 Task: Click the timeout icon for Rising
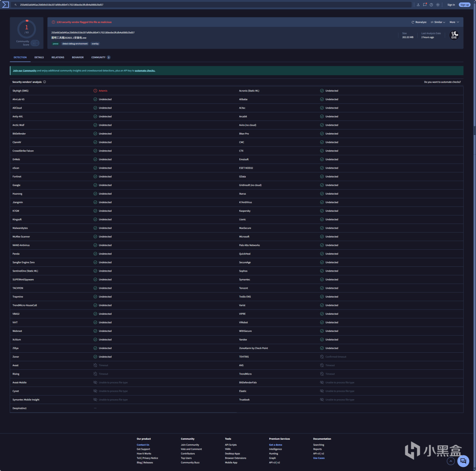pyautogui.click(x=95, y=374)
